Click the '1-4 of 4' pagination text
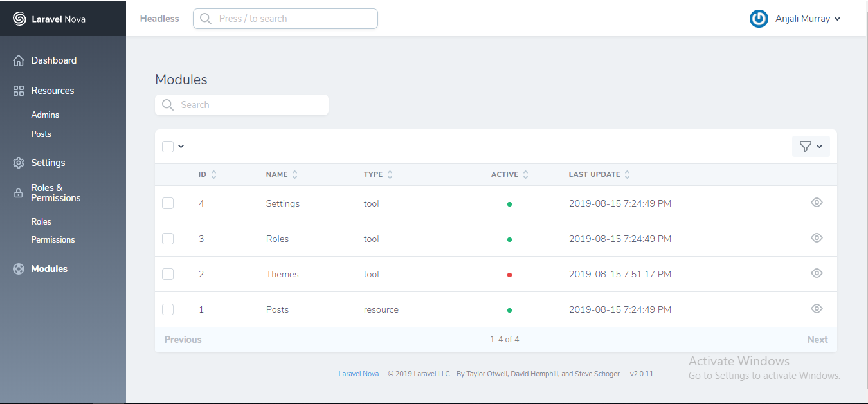The width and height of the screenshot is (868, 404). (505, 339)
